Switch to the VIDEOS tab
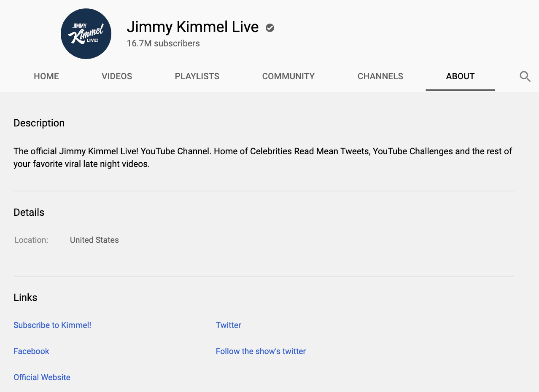 coord(117,76)
